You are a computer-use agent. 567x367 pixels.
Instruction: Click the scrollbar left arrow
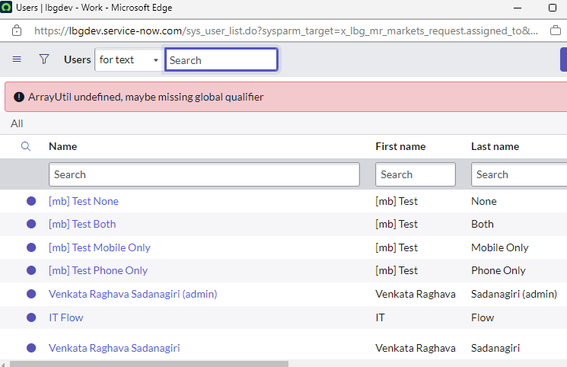[3, 364]
